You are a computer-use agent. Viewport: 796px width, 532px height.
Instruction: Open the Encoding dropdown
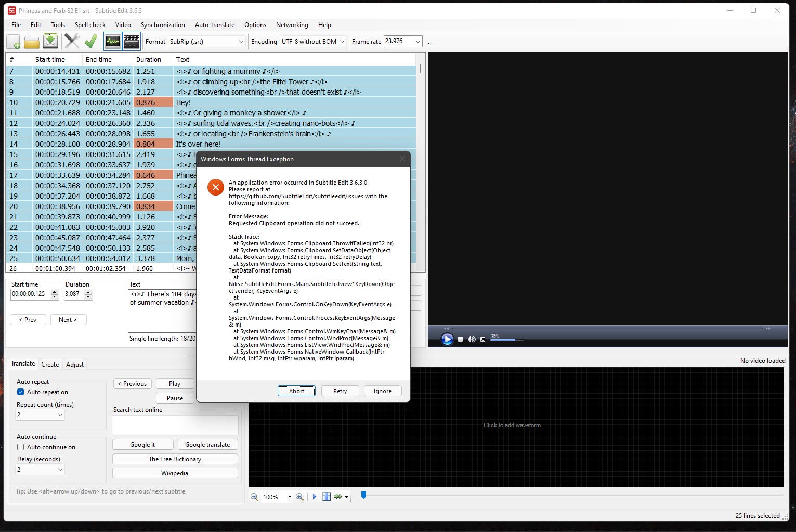[343, 41]
